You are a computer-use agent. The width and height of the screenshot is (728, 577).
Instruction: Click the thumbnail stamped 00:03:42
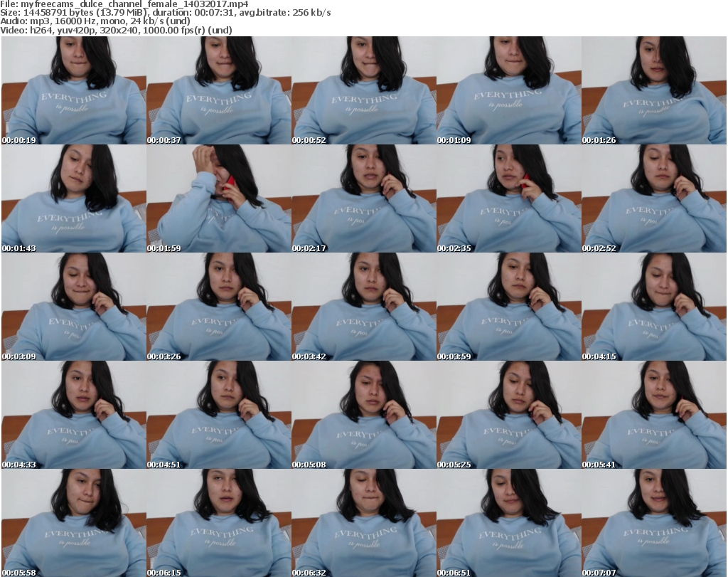click(363, 307)
